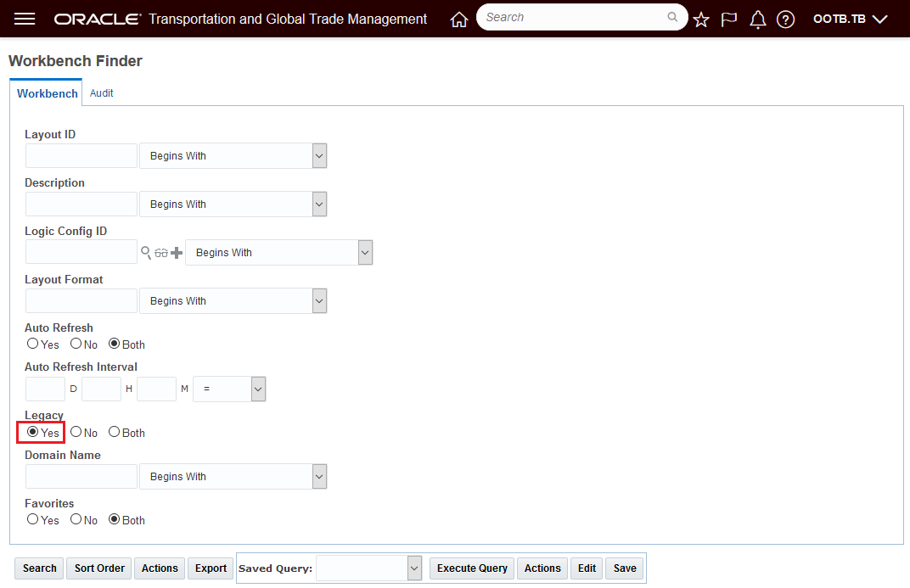The height and width of the screenshot is (588, 910).
Task: Open the help question mark icon
Action: [785, 20]
